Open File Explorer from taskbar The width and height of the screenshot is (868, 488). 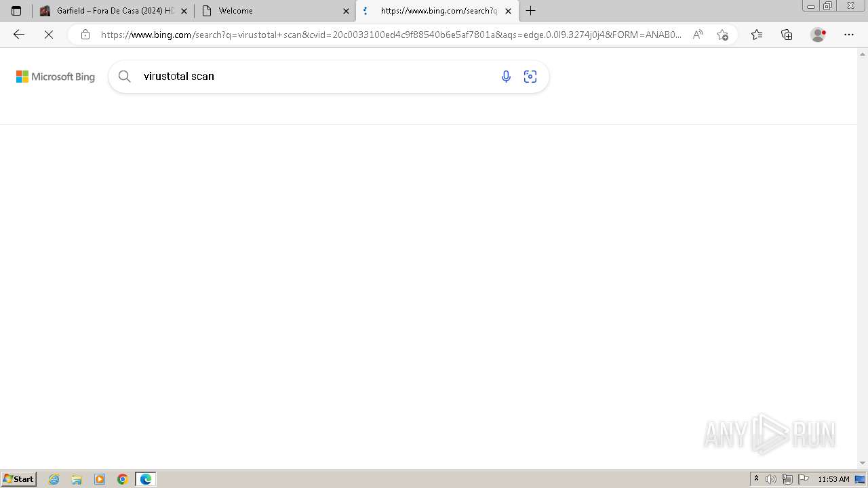(77, 479)
